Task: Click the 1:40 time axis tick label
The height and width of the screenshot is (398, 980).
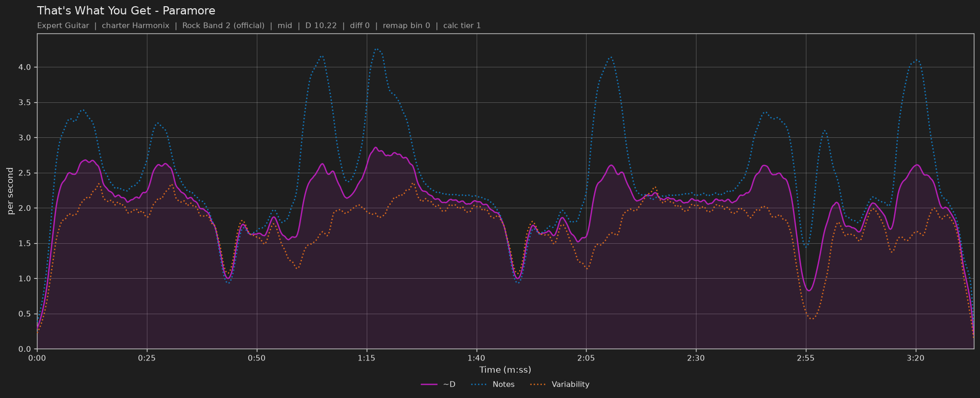Action: 476,358
